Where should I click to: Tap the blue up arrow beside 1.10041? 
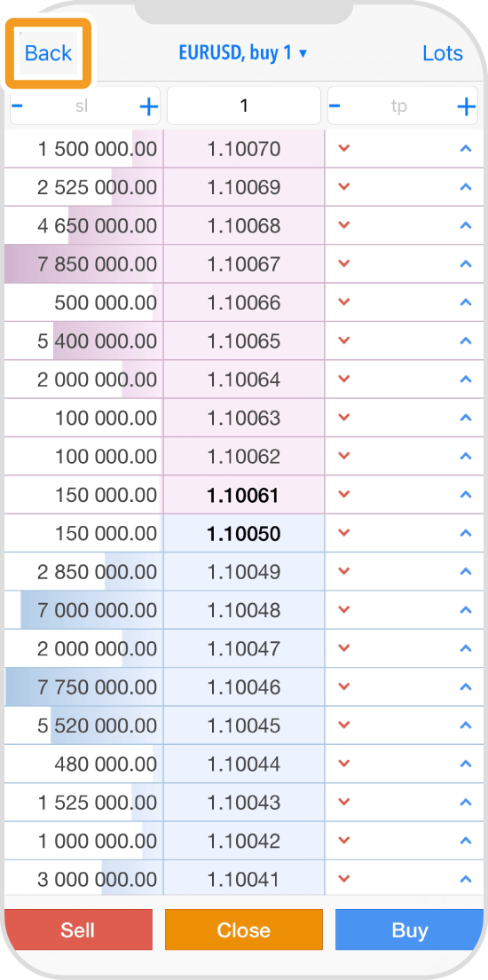(465, 880)
